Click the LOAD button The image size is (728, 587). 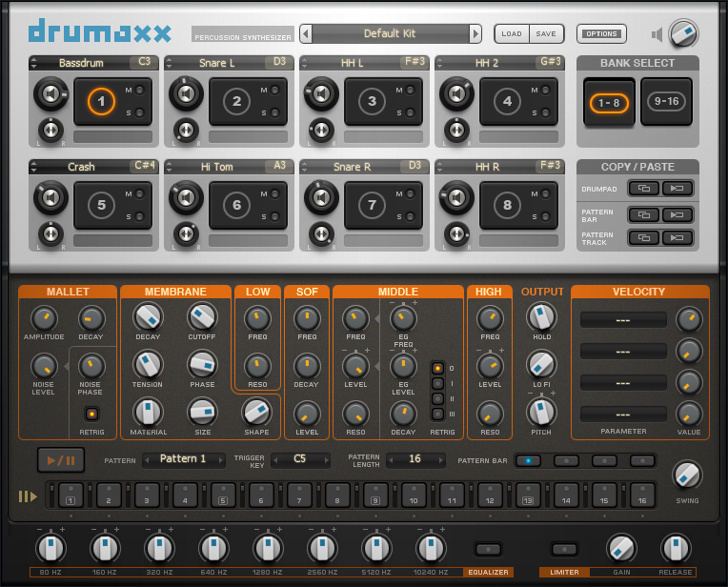[512, 34]
